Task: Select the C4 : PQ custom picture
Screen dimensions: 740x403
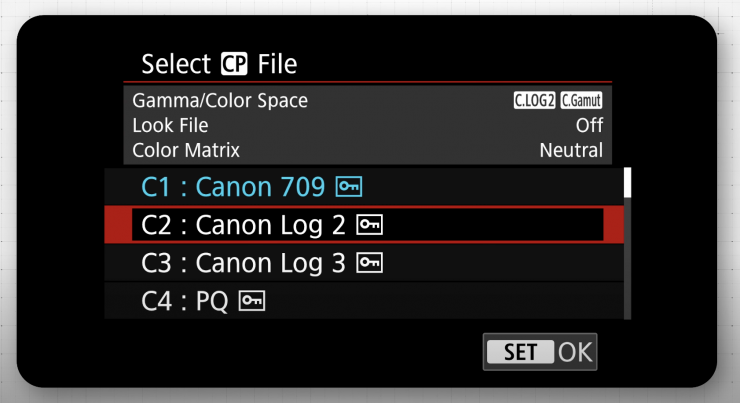Action: coord(184,301)
